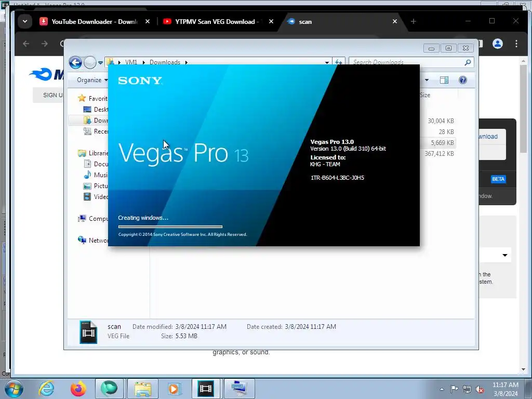Select the file row sized 28 KB
The width and height of the screenshot is (532, 399).
click(438, 131)
